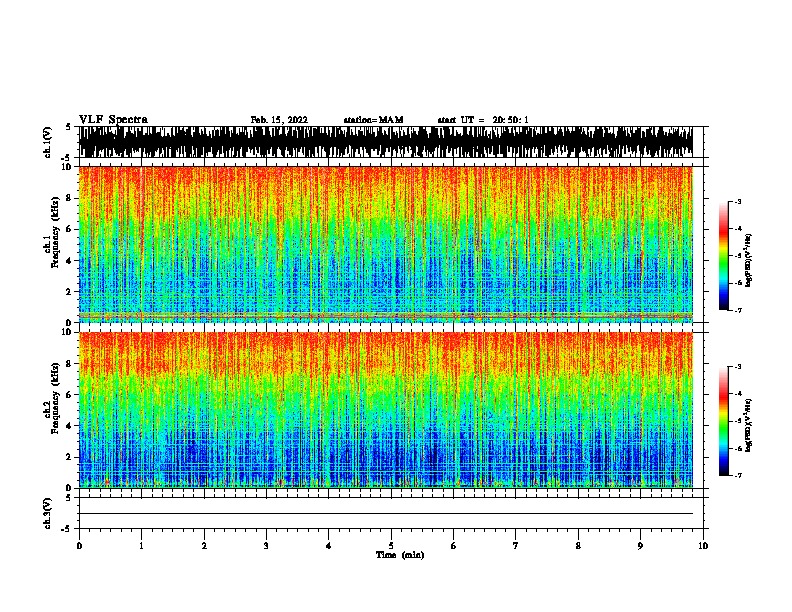
Task: Click the "-5" tick on ch.3(V) axis
Action: [68, 529]
